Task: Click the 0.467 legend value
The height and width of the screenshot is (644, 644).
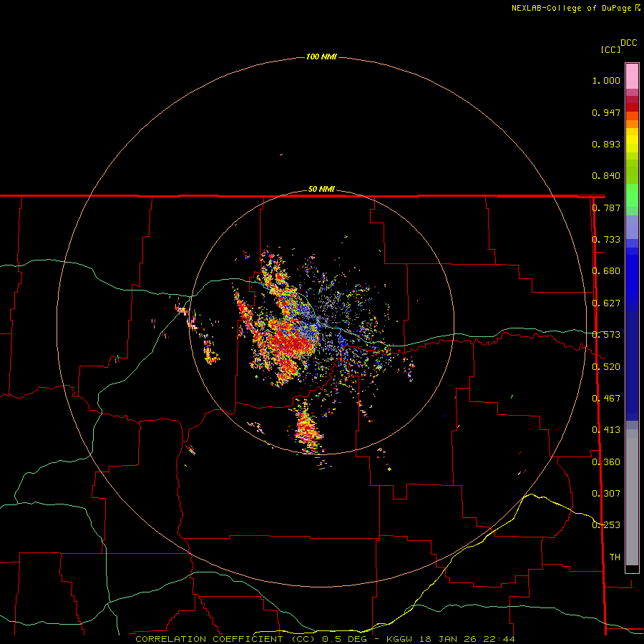Action: [x=606, y=399]
